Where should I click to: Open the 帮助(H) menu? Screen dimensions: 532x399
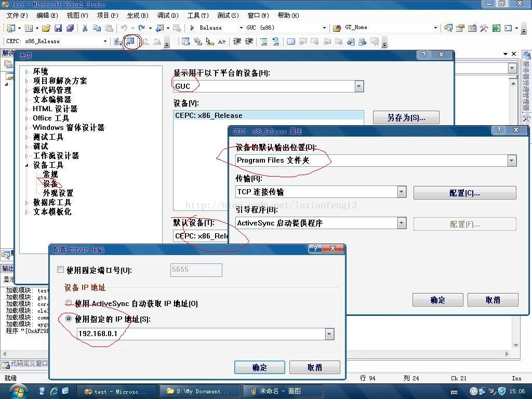288,15
